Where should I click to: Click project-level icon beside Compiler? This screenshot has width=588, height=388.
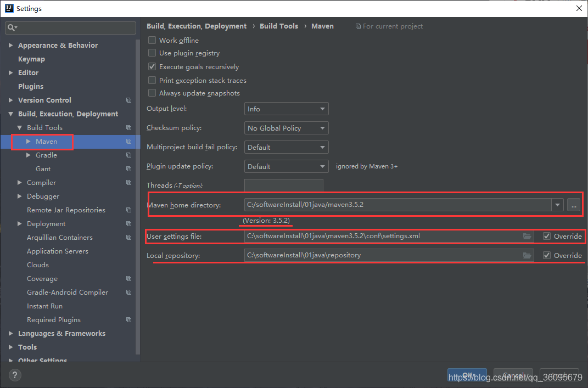coord(128,183)
